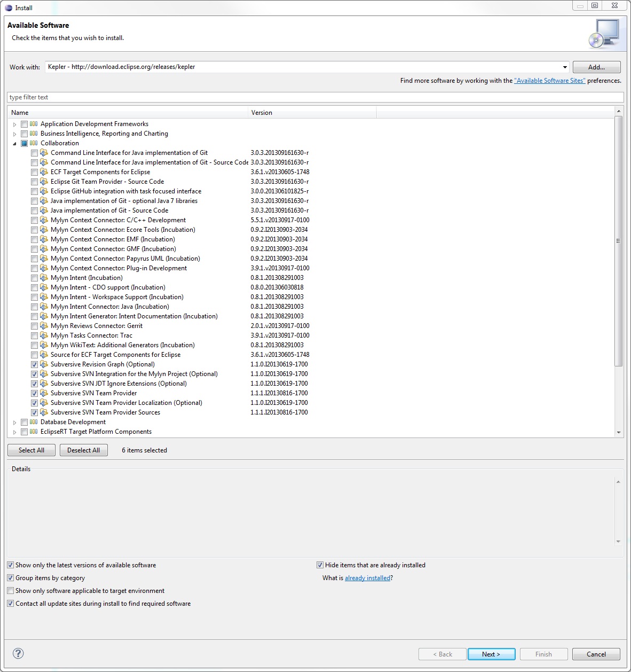
Task: Click the icon beside Mylyn WikiText: Additional Generators
Action: pyautogui.click(x=44, y=345)
